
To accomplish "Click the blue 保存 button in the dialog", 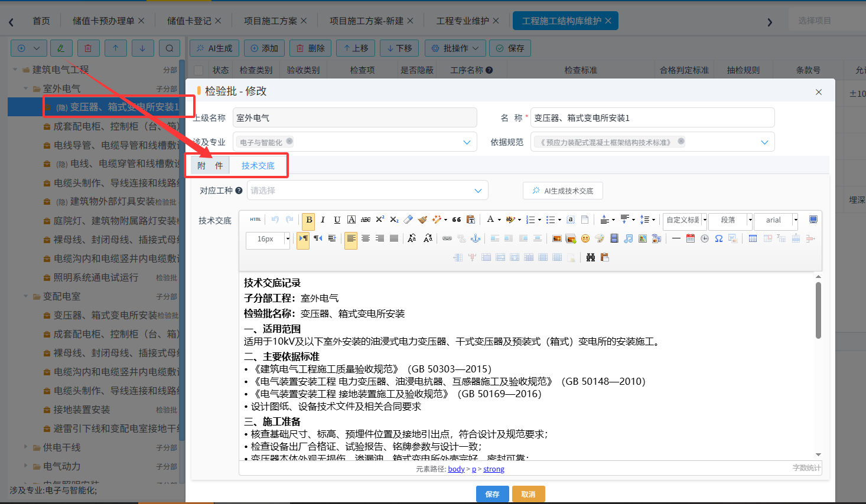I will (x=493, y=494).
